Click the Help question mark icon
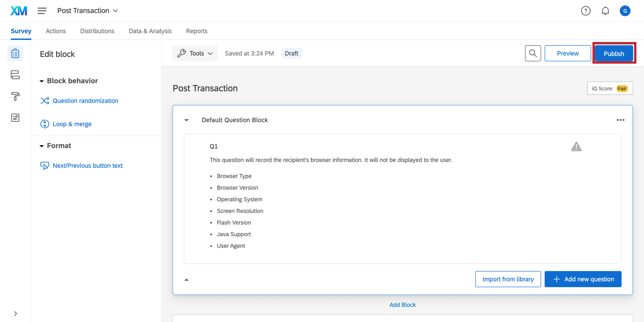This screenshot has width=644, height=322. pyautogui.click(x=586, y=11)
